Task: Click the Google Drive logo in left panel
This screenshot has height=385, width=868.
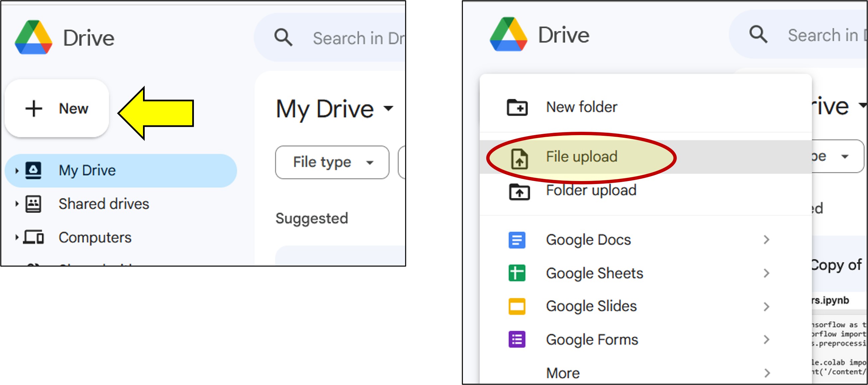Action: (x=33, y=37)
